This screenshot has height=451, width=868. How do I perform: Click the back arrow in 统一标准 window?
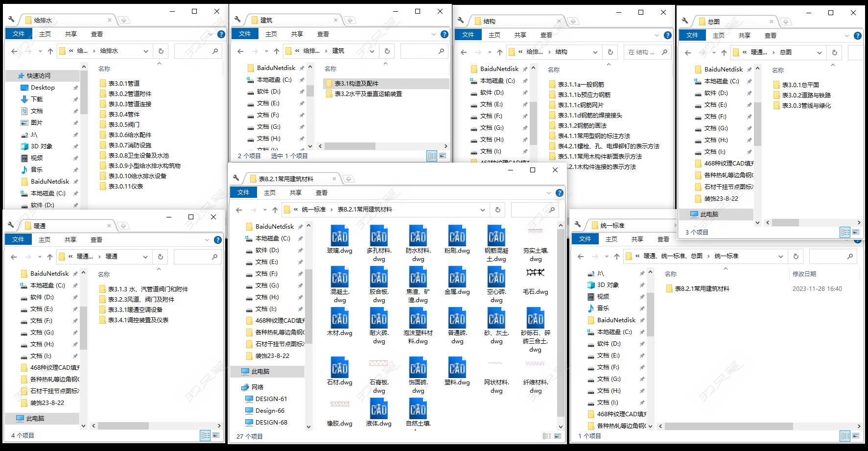581,256
